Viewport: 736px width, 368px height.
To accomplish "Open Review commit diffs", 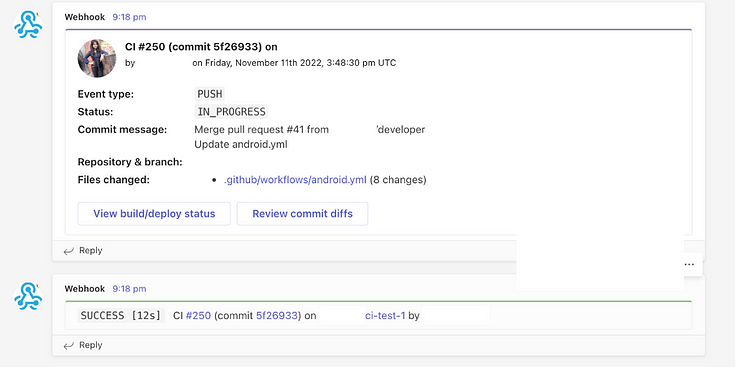I will point(302,214).
